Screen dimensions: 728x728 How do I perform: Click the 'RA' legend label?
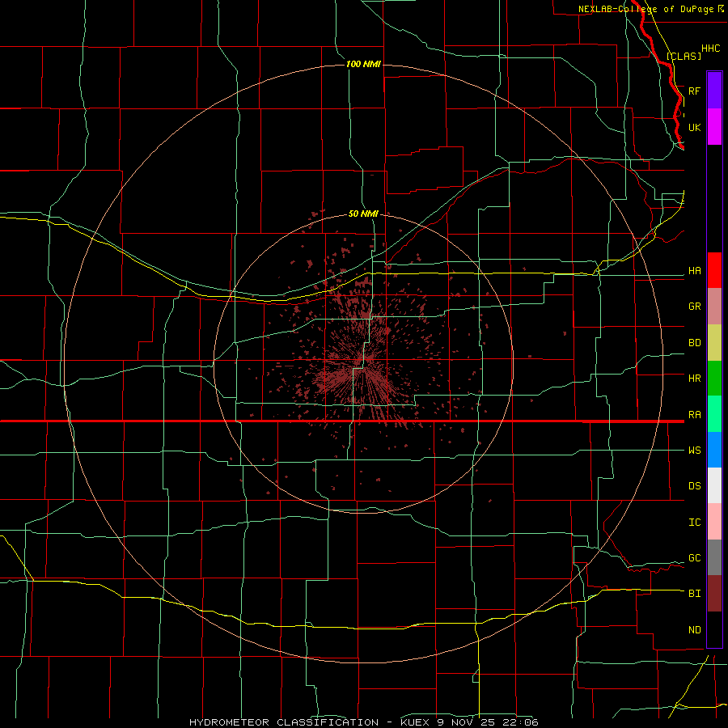694,415
